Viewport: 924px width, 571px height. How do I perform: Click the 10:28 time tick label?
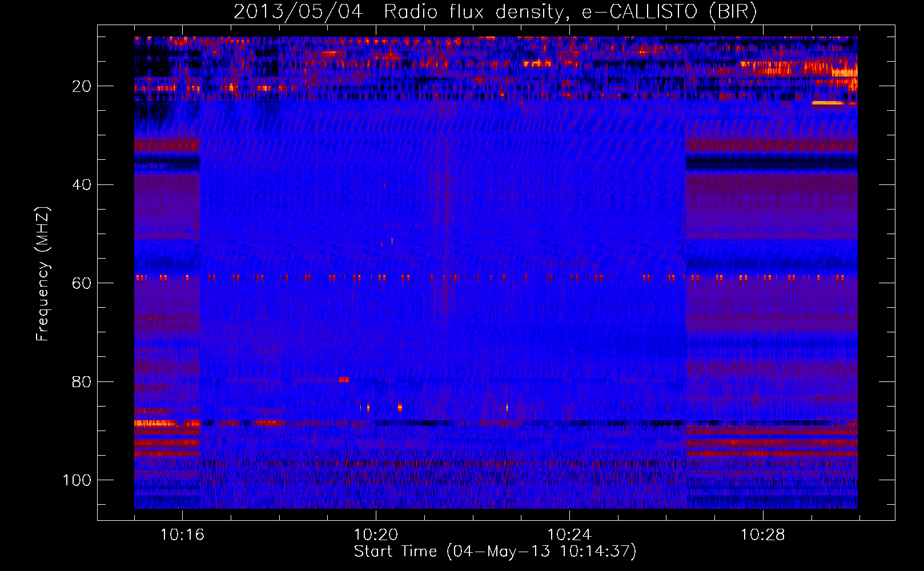[x=763, y=535]
